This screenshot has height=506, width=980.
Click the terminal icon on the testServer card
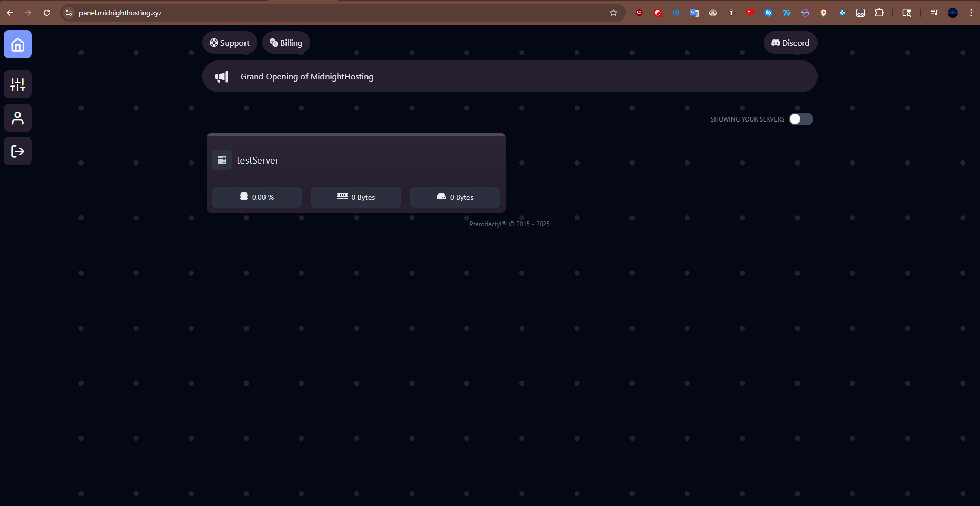point(222,159)
